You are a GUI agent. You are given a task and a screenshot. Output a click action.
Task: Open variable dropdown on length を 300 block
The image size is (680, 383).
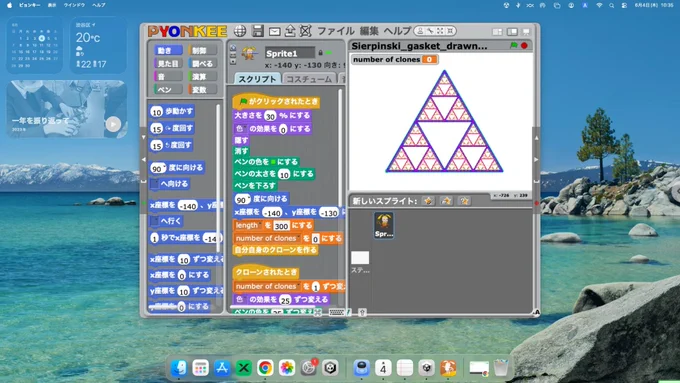click(248, 226)
